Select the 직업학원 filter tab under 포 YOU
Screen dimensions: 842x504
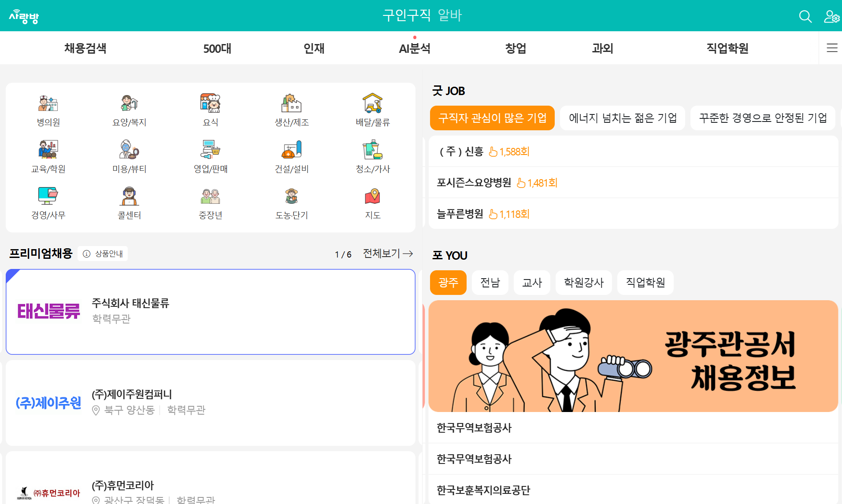click(645, 283)
